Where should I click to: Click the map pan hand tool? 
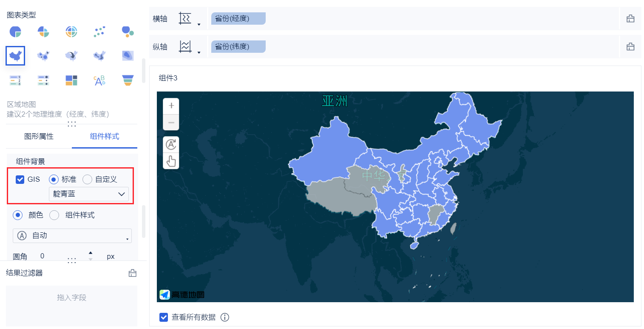[x=171, y=161]
